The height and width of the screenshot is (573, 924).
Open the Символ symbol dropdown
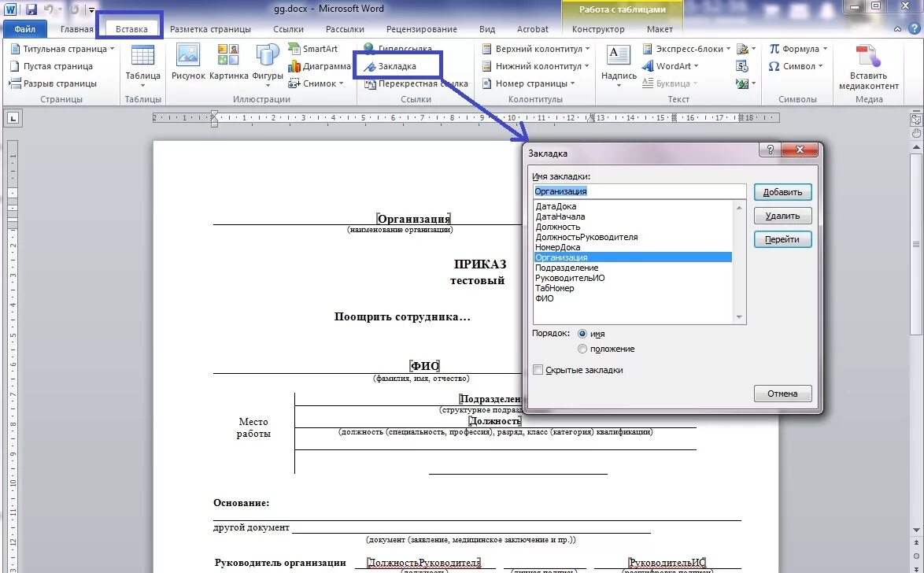tap(796, 66)
